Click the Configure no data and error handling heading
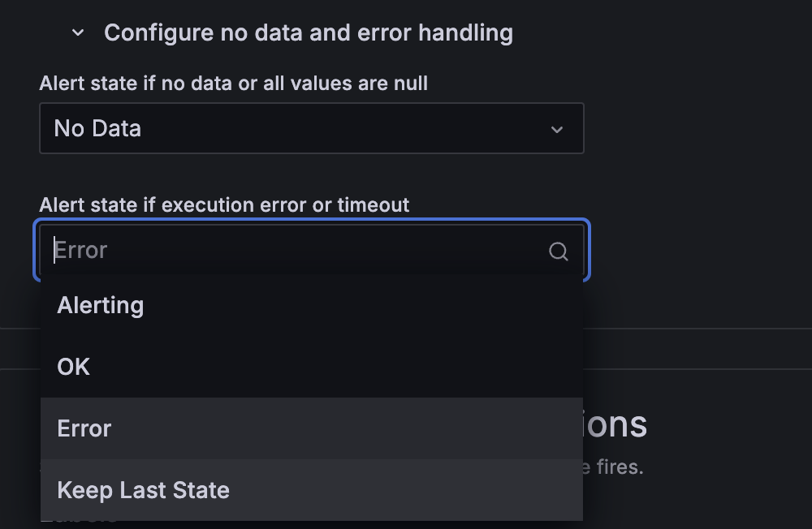 (x=308, y=32)
